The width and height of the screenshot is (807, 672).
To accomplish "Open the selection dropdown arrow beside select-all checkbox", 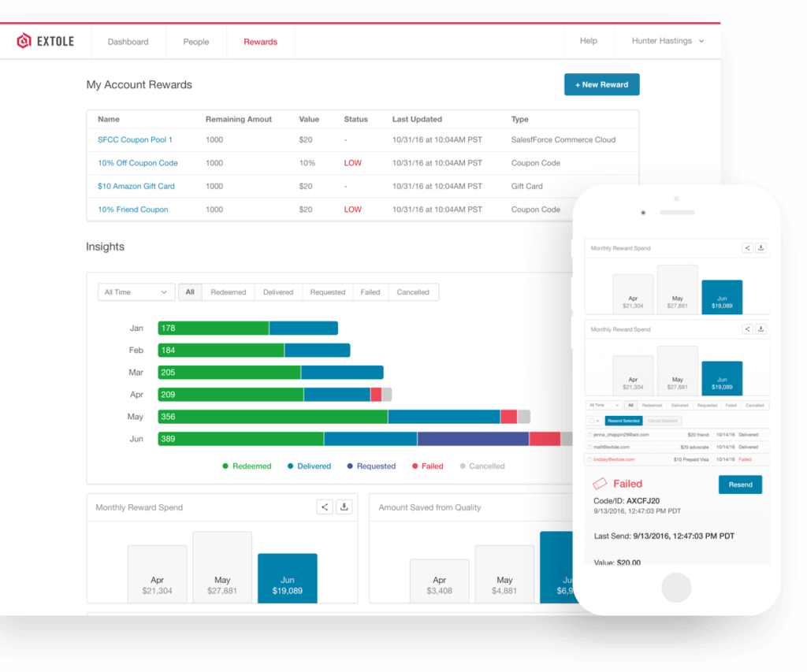I will pyautogui.click(x=597, y=421).
